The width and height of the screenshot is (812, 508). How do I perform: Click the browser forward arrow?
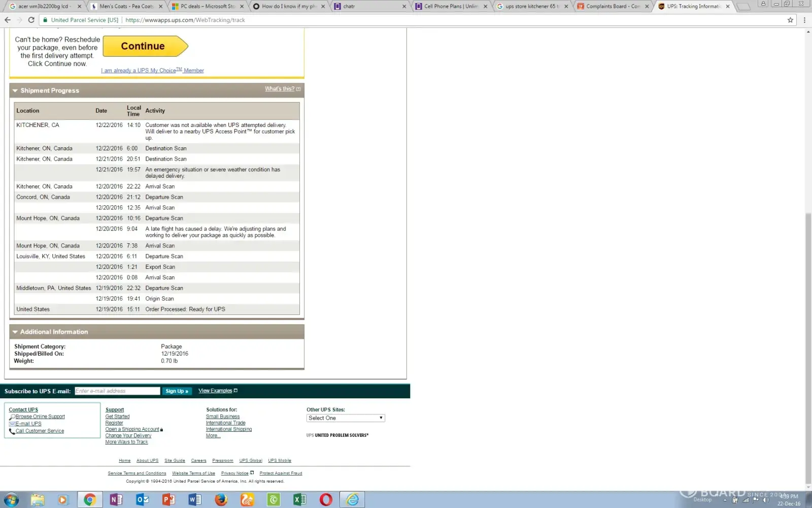(x=19, y=20)
